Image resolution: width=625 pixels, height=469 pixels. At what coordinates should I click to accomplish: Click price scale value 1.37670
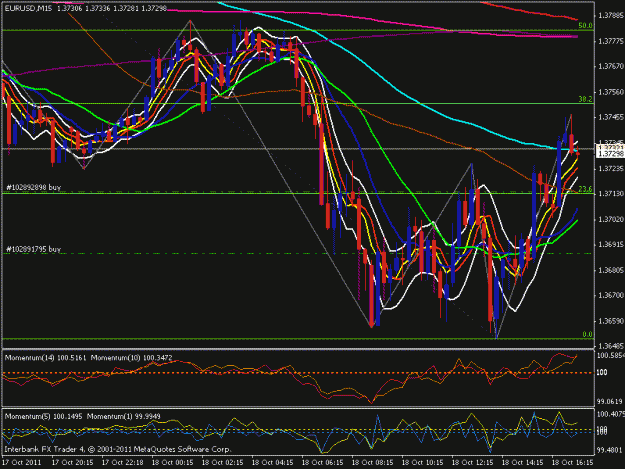tap(611, 66)
